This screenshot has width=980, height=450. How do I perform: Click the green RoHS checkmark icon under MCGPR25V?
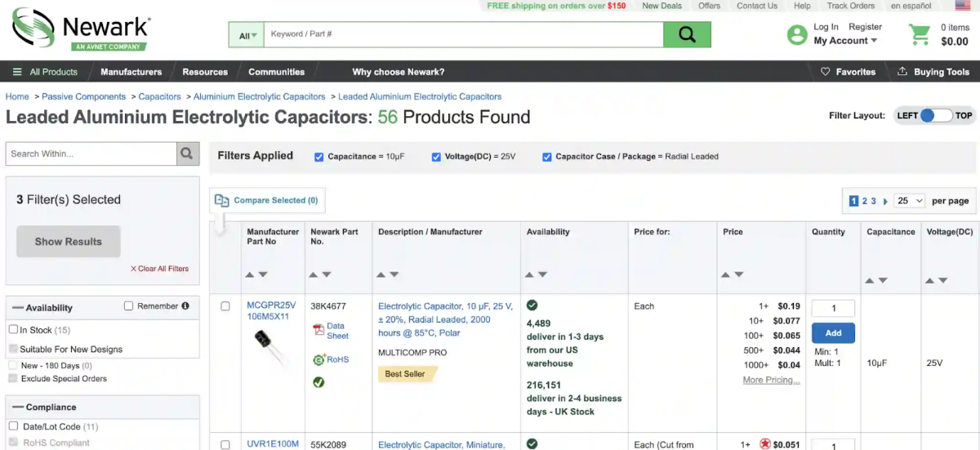(318, 382)
